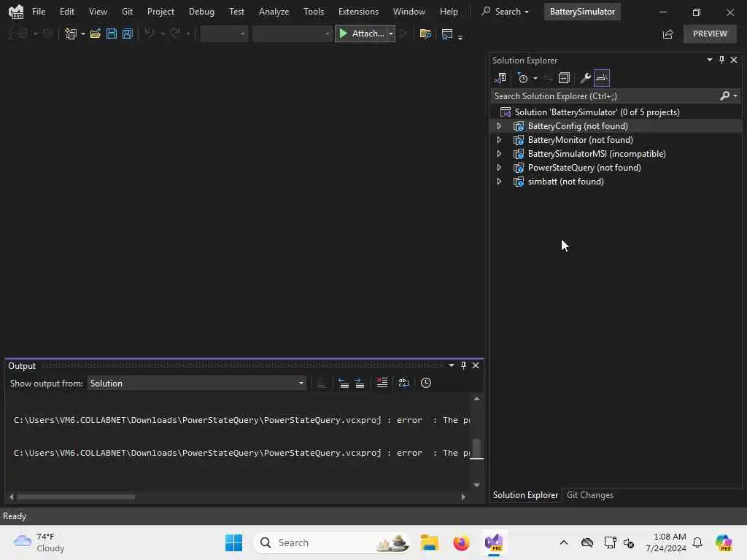This screenshot has height=560, width=747.
Task: Open the Debug menu
Action: coord(201,12)
